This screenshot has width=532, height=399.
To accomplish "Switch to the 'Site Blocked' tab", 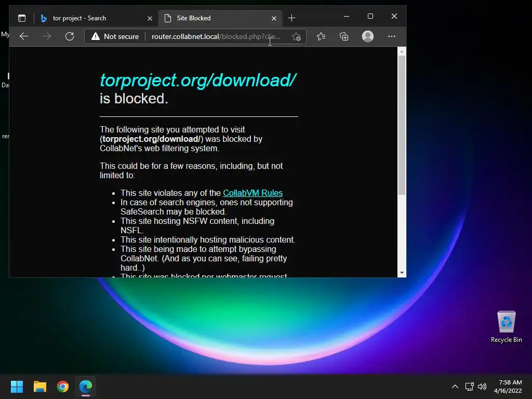I will tap(220, 18).
